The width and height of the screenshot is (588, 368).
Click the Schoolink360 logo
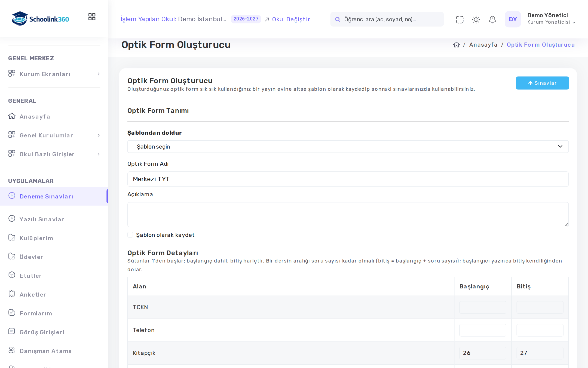[40, 19]
